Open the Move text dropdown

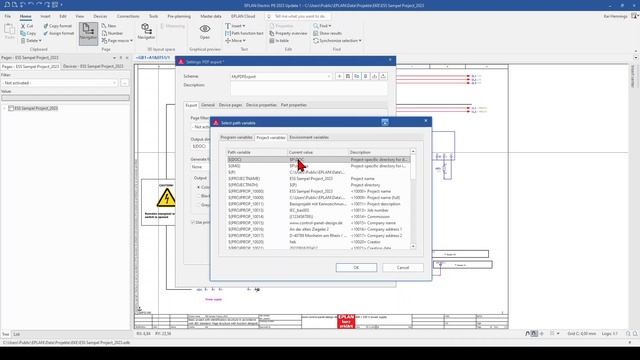[244, 40]
